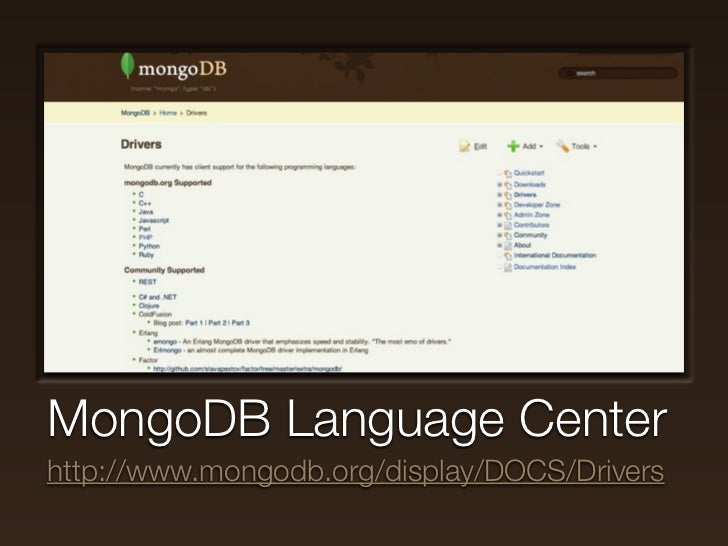Expand the Developer Zone tree node

coord(500,205)
